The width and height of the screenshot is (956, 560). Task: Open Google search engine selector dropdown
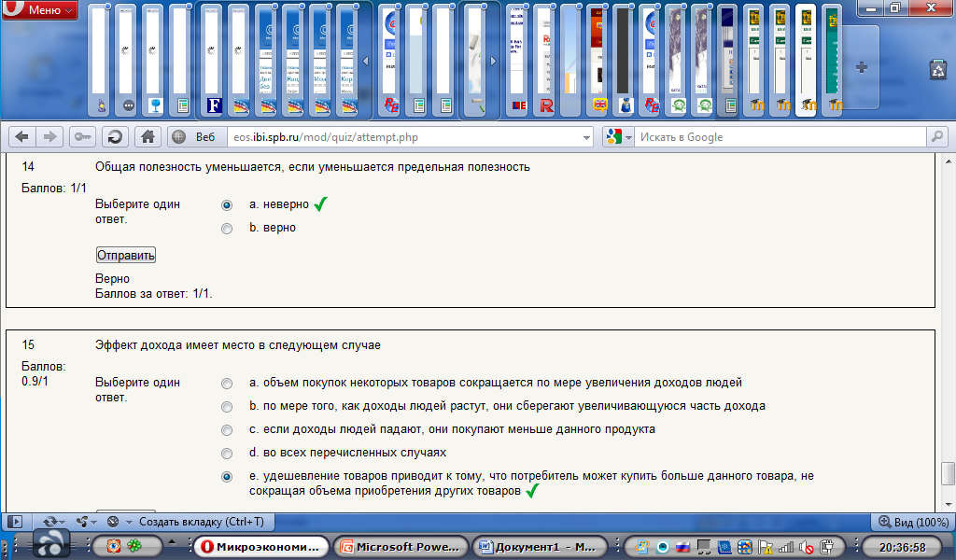click(618, 137)
